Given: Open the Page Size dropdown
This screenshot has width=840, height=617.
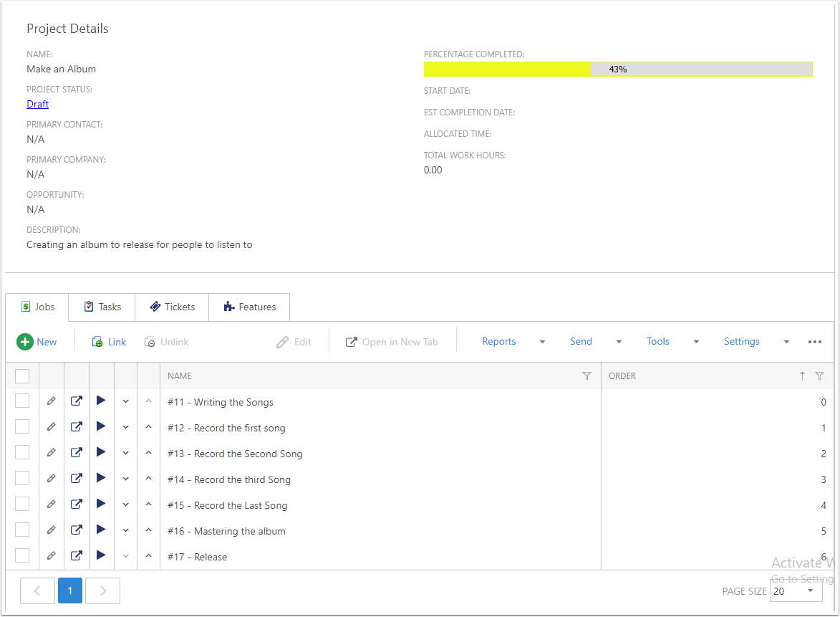Looking at the screenshot, I should pos(796,591).
